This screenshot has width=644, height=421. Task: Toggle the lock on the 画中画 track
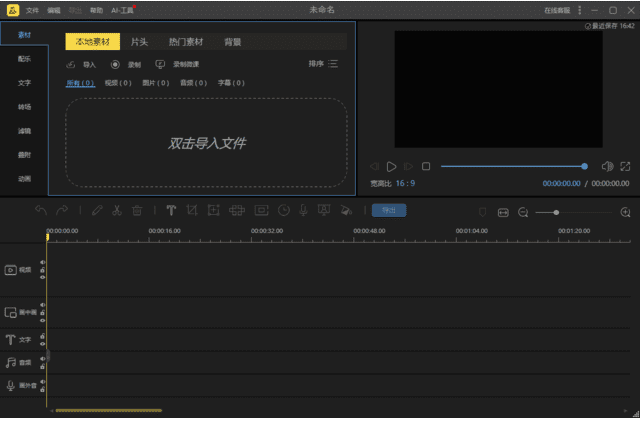[42, 313]
